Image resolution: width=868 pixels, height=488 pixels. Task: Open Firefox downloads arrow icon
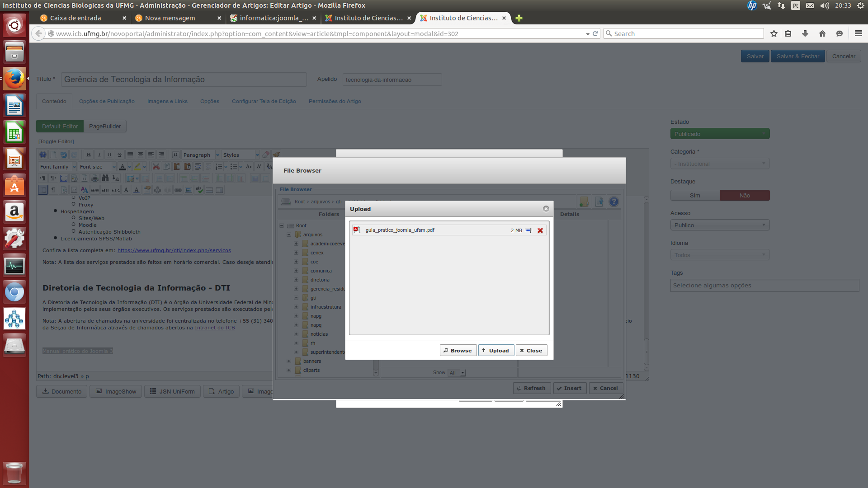click(x=805, y=34)
